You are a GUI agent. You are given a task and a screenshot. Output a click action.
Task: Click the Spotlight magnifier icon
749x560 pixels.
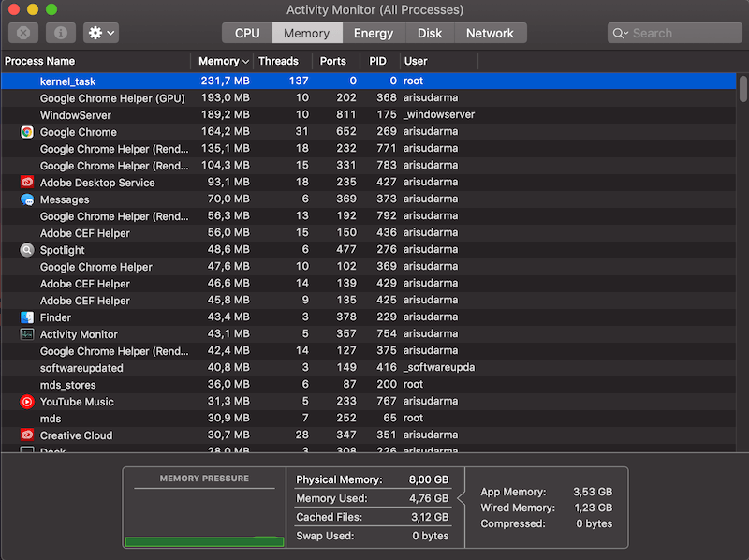tap(27, 250)
